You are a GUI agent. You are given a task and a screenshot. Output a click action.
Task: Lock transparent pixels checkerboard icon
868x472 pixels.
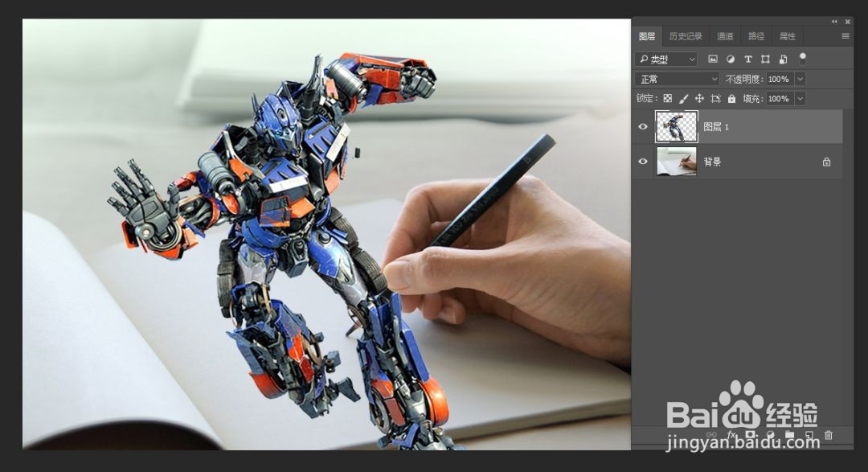click(x=668, y=99)
